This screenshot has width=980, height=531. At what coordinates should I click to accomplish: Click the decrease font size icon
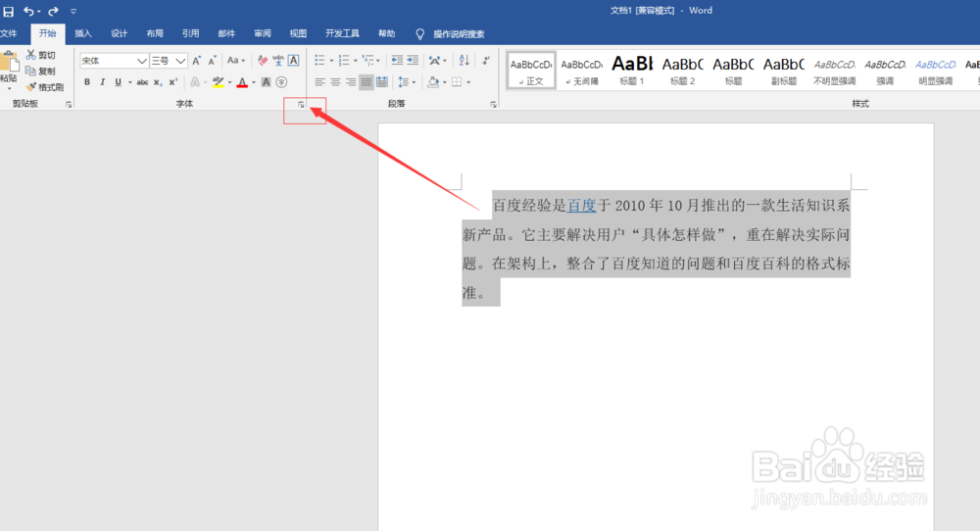tap(213, 61)
